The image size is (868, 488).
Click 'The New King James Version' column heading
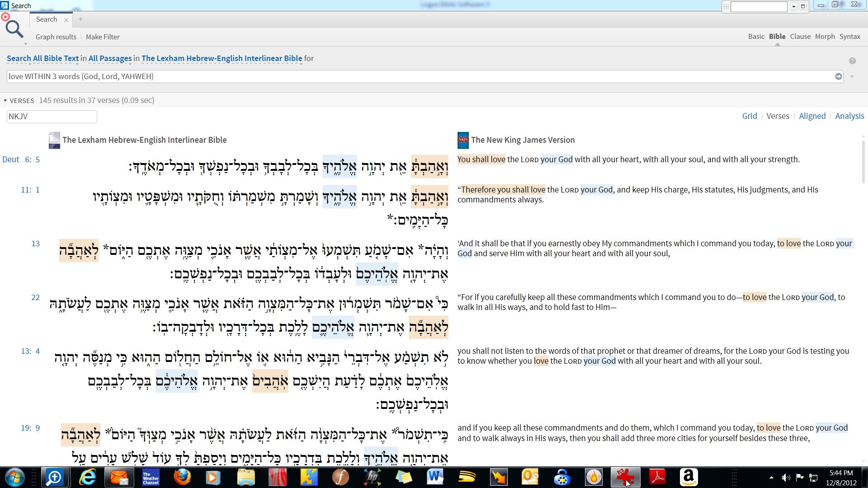coord(523,140)
